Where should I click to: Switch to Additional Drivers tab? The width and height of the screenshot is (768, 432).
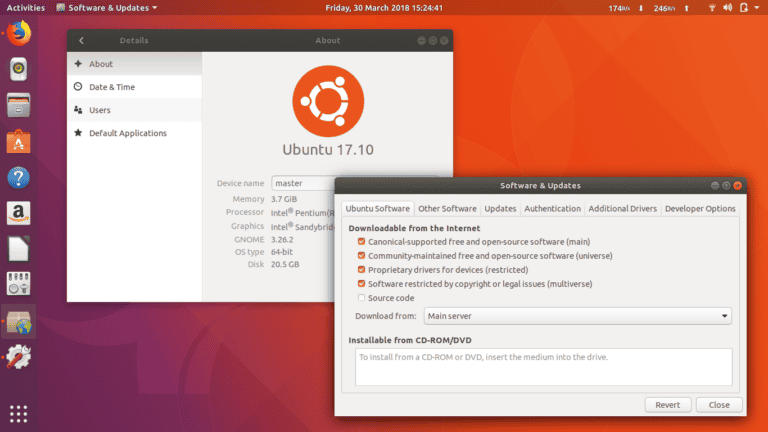[623, 209]
